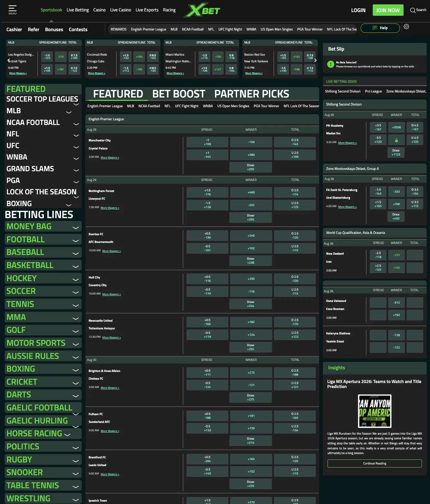Screen dimensions: 430x504
Task: Select FK Zenit St. Petersburg winner -333
Action: 397,192
